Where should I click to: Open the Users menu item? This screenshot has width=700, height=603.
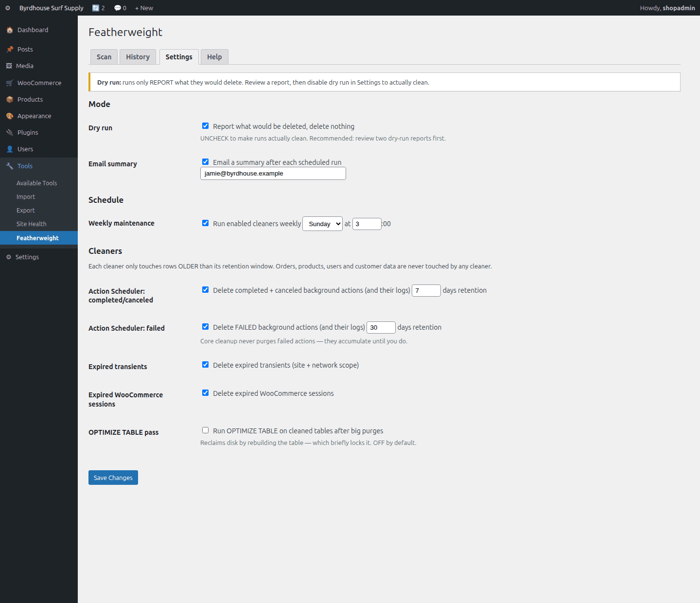(x=39, y=149)
